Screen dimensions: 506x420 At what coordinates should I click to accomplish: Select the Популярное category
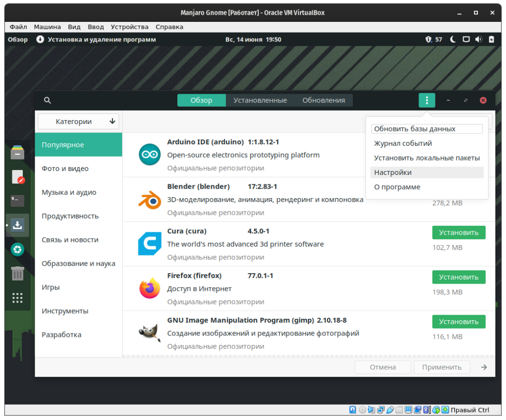point(79,144)
